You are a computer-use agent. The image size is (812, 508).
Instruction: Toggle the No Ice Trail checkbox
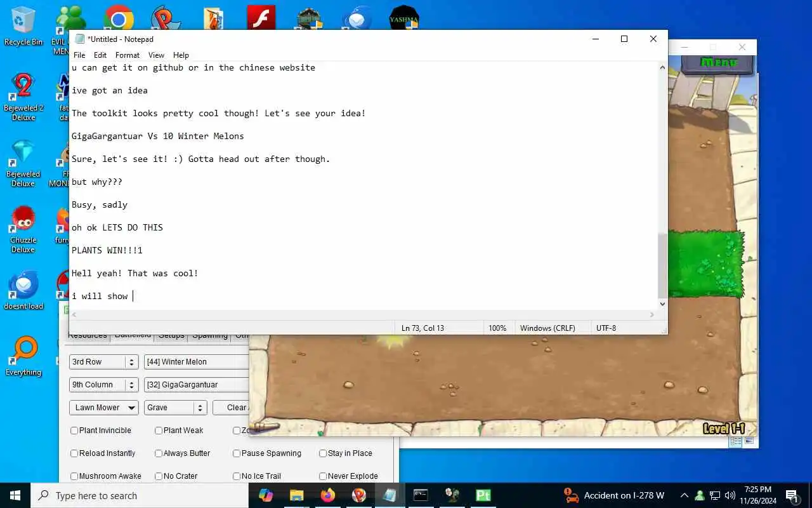(x=237, y=476)
